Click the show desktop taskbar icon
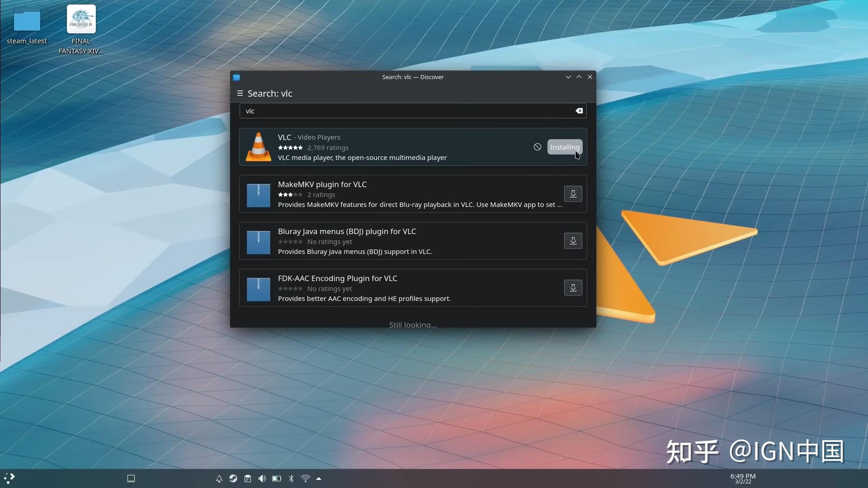 pyautogui.click(x=131, y=479)
